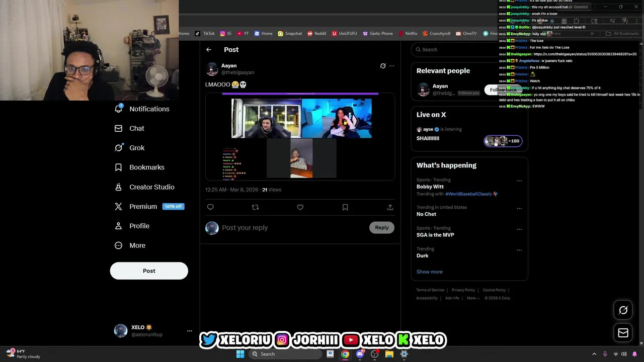Open Grok in X sidebar
The image size is (644, 362).
tap(130, 148)
